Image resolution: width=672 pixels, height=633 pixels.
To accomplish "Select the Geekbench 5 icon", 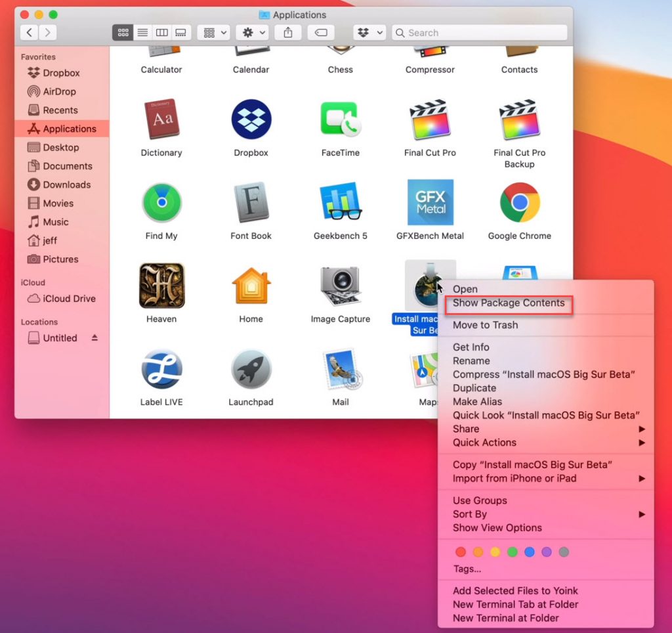I will coord(340,202).
